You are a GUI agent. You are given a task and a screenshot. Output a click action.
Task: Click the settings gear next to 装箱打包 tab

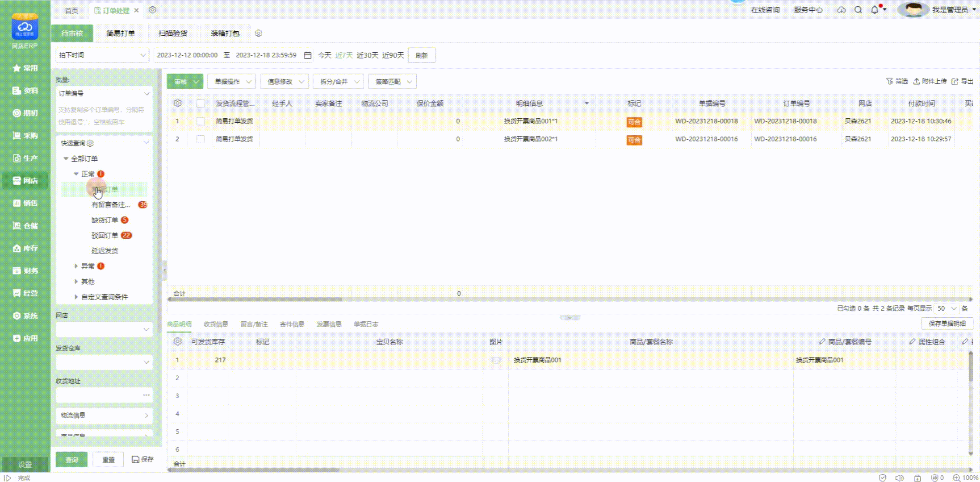pyautogui.click(x=258, y=33)
